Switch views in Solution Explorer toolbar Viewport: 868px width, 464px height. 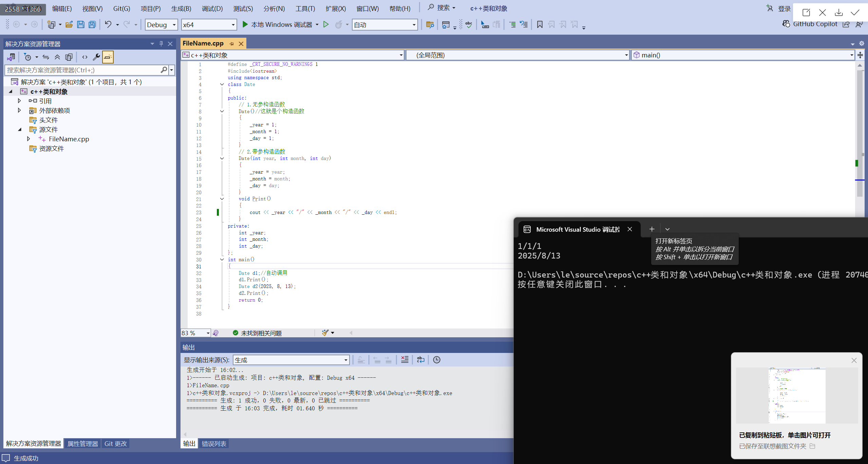tap(11, 57)
